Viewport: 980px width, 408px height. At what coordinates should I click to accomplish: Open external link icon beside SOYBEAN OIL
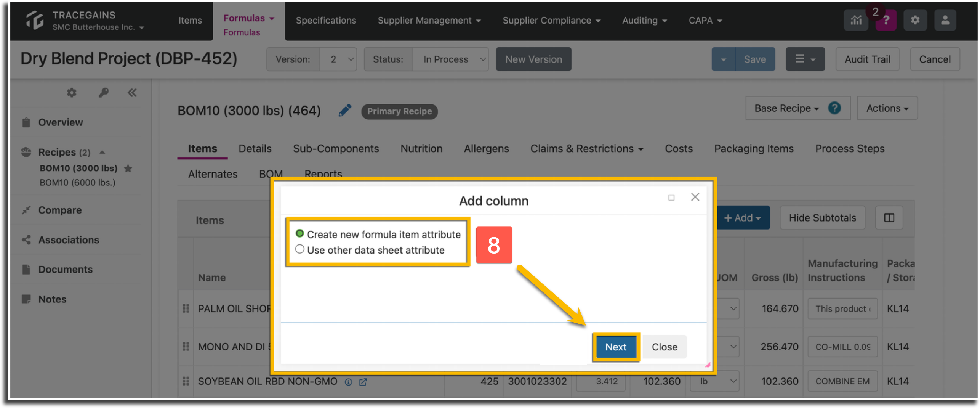tap(363, 382)
